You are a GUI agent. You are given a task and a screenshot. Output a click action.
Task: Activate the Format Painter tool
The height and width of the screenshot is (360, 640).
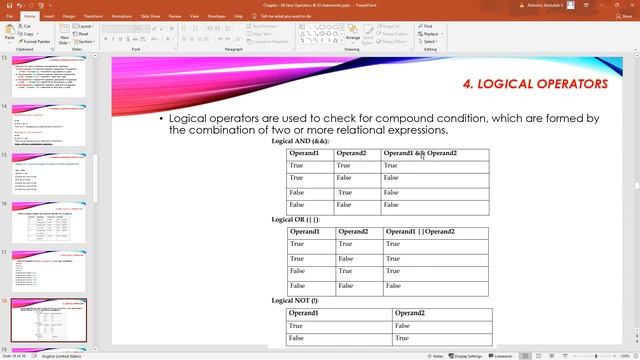(x=34, y=42)
